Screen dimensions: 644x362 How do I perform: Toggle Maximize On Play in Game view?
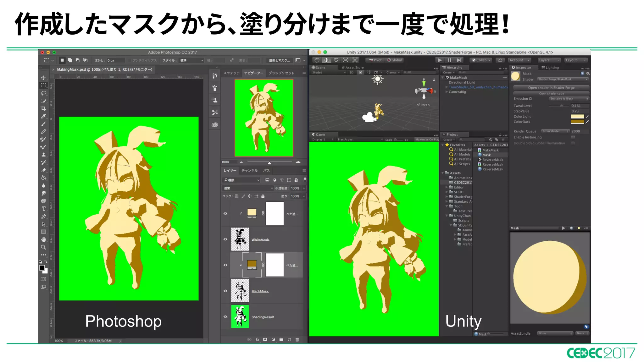427,140
